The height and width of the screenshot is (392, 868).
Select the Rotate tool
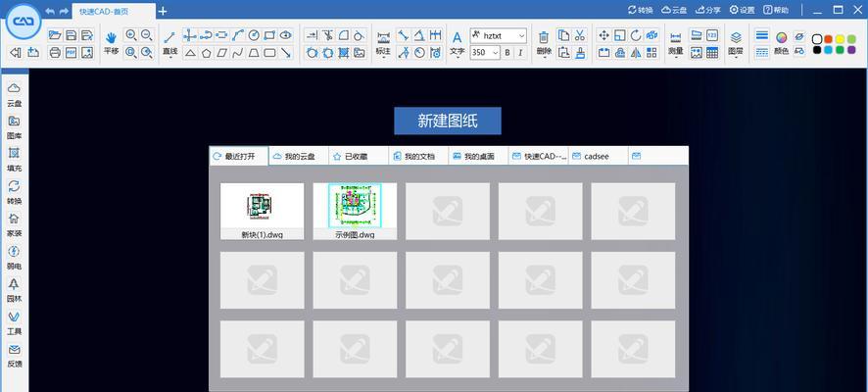[636, 35]
